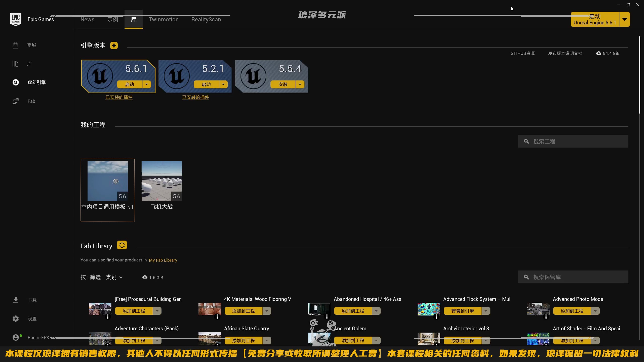Open 发布版本说明文档 release notes link
The width and height of the screenshot is (644, 362).
[565, 53]
